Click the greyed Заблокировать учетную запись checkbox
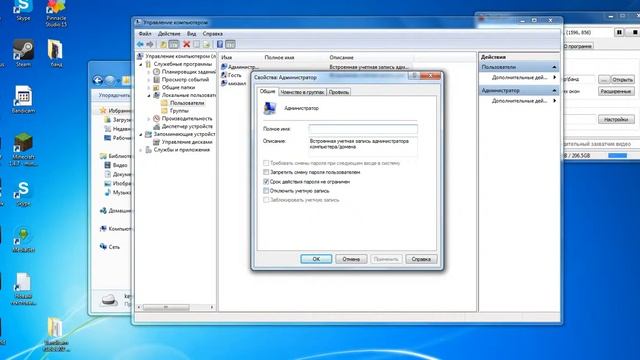Viewport: 640px width, 360px height. [x=266, y=200]
